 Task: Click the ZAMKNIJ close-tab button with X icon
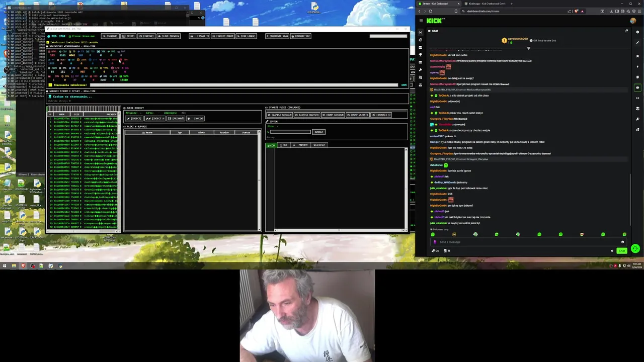(381, 115)
